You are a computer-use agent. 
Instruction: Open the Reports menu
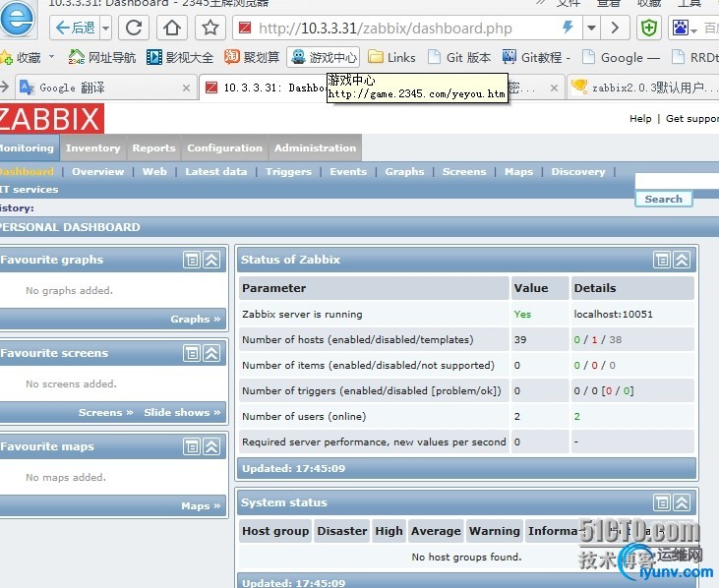pos(153,148)
